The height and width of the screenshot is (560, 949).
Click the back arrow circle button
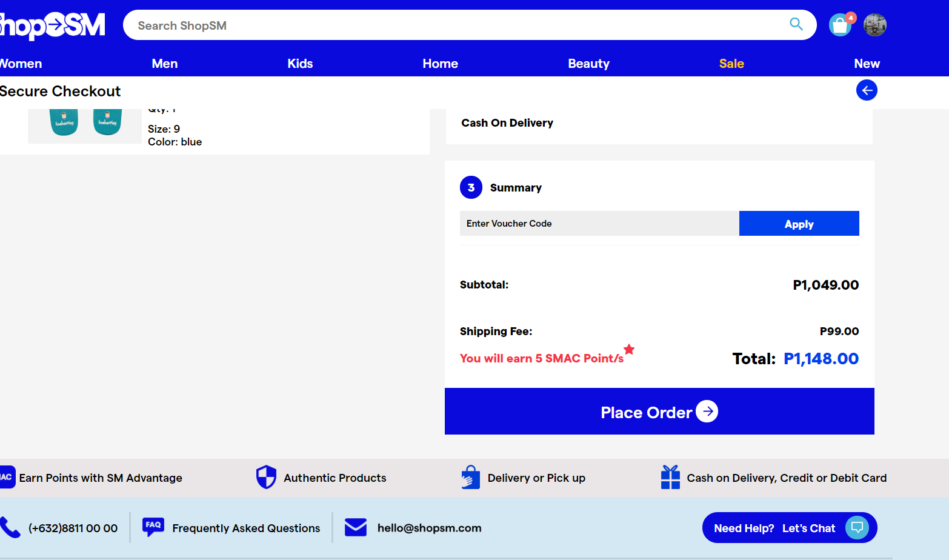pyautogui.click(x=867, y=90)
